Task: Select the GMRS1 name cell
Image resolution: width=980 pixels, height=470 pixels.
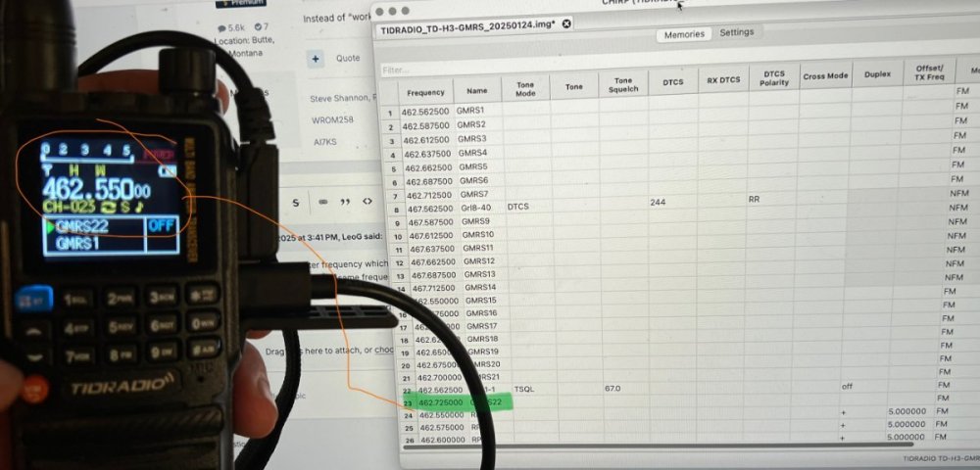Action: (x=471, y=111)
